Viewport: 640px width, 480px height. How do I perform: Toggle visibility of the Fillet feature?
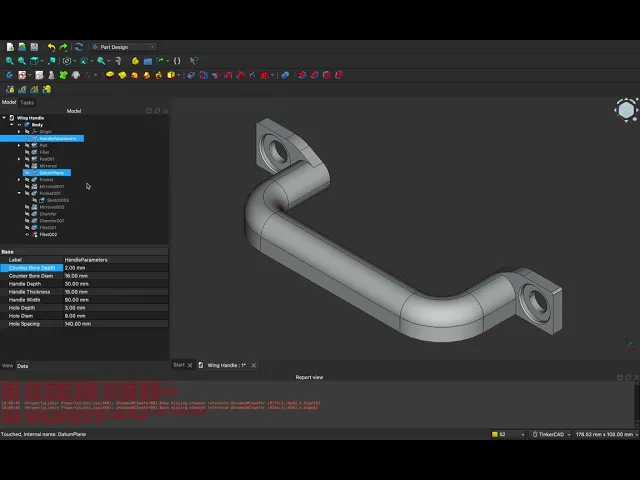tap(27, 152)
